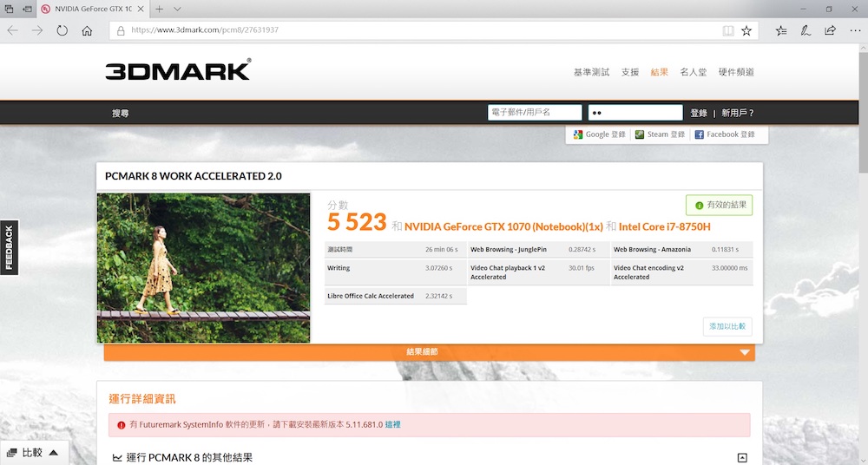Open the Intel Core i7-8750H link

(x=664, y=226)
